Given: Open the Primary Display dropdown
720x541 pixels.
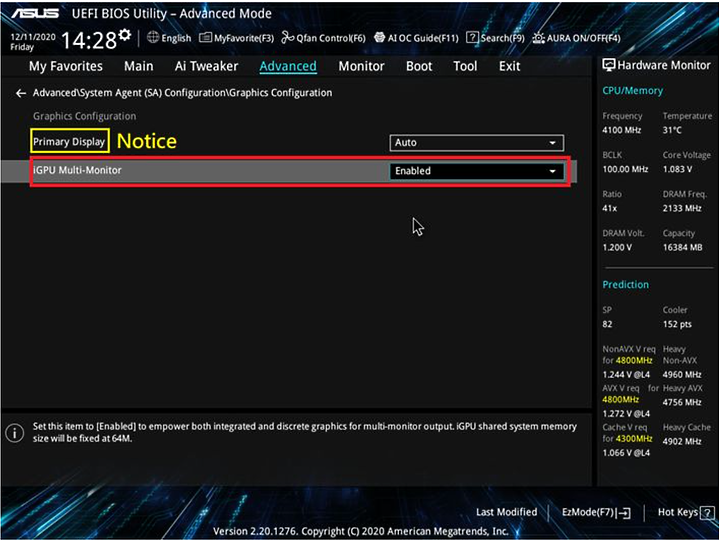Looking at the screenshot, I should pos(477,143).
